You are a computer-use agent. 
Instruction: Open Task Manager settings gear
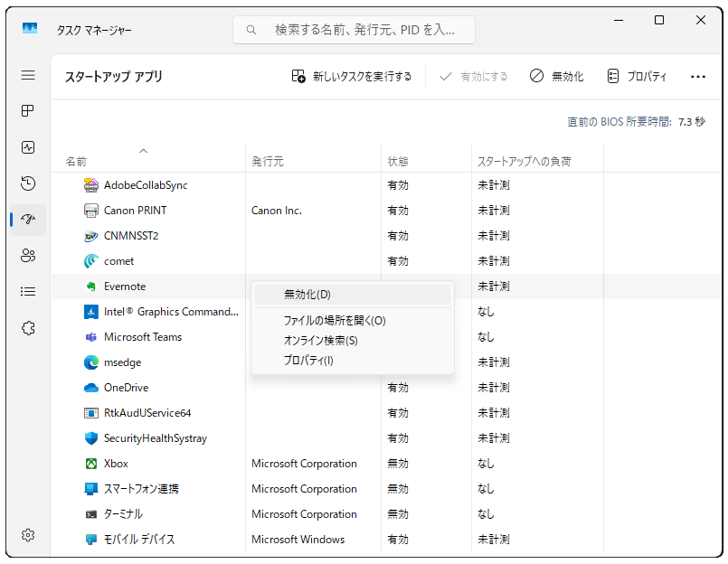pyautogui.click(x=28, y=535)
